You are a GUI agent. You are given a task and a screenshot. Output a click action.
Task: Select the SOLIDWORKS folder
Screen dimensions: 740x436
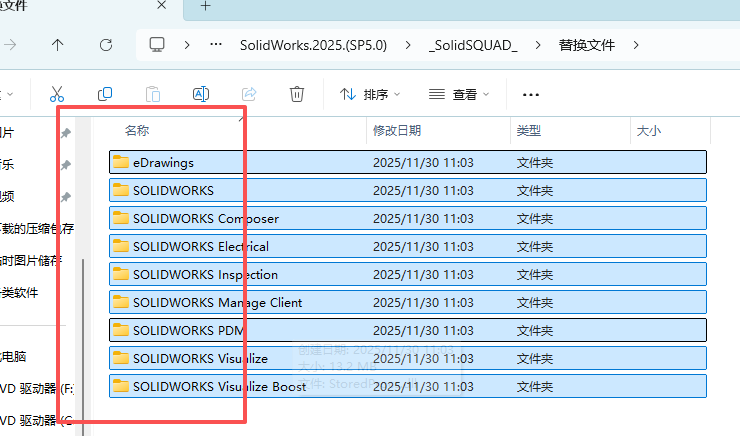tap(408, 190)
